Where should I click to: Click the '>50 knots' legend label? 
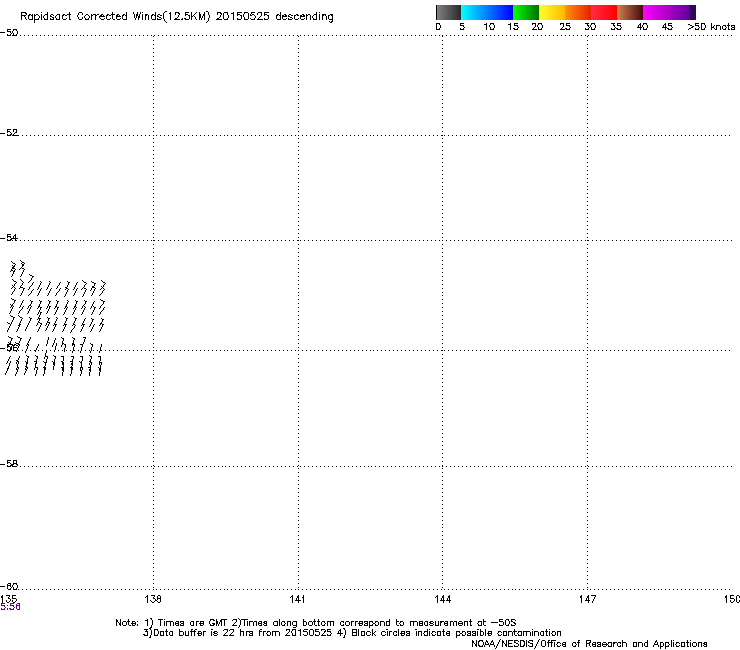tap(711, 27)
